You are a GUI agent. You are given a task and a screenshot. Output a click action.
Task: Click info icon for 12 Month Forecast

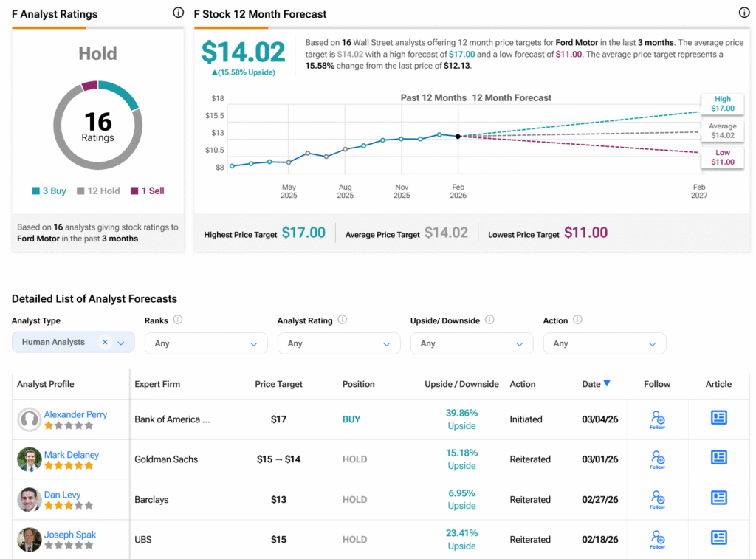744,13
